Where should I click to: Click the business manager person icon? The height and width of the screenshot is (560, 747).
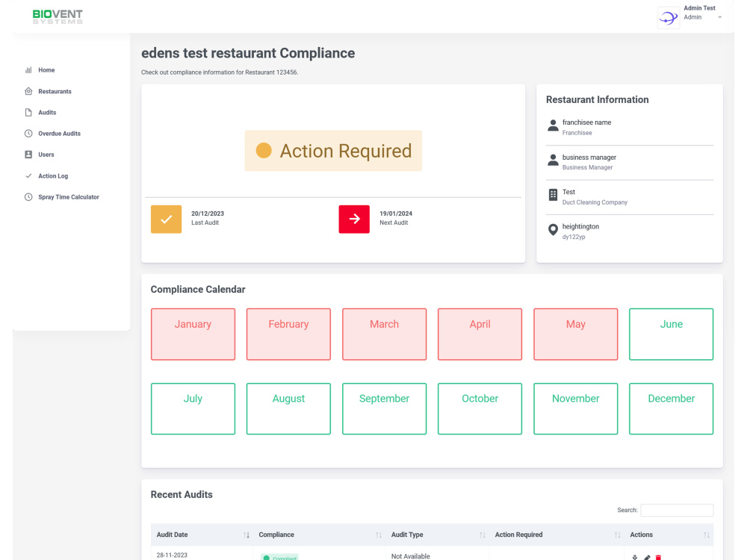(x=553, y=160)
